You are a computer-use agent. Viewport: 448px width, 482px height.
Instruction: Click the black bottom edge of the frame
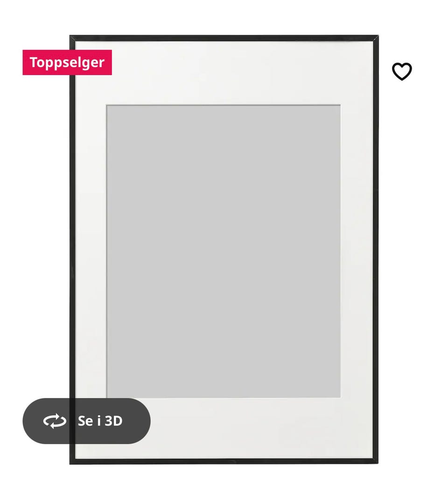tap(224, 461)
